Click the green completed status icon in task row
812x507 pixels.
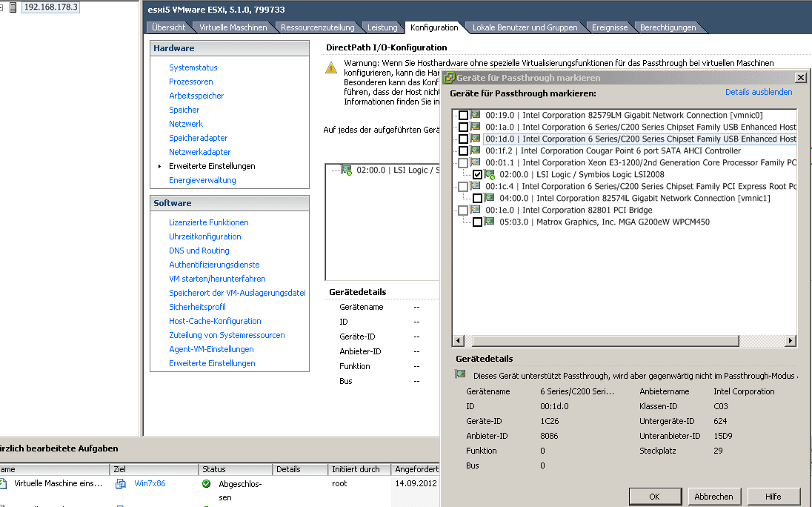pyautogui.click(x=207, y=484)
